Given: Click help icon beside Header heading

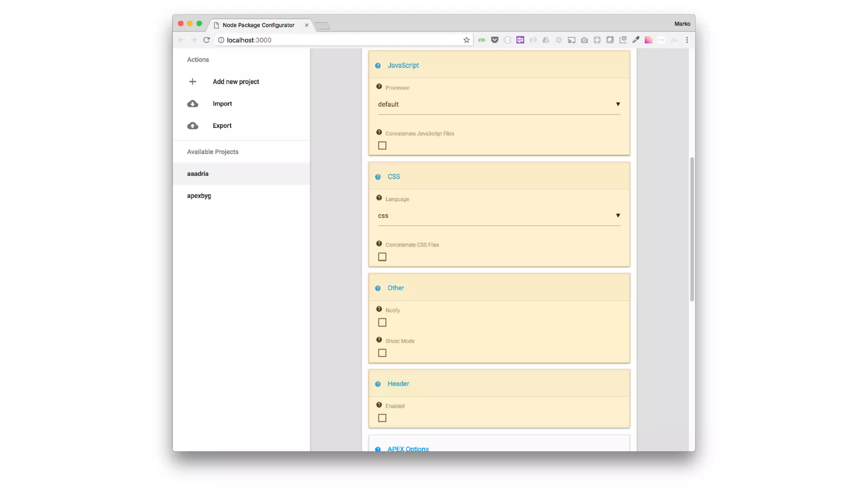Looking at the screenshot, I should [378, 384].
